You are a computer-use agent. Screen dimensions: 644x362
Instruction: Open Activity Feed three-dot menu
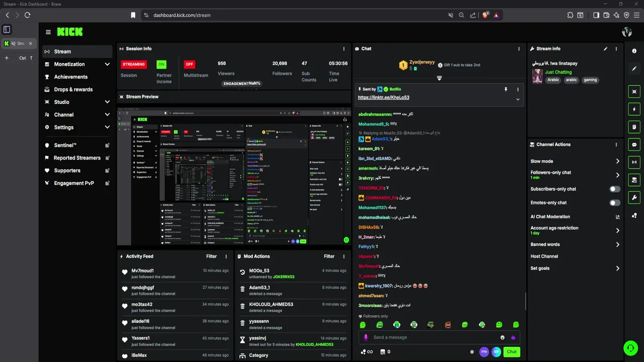(226, 256)
